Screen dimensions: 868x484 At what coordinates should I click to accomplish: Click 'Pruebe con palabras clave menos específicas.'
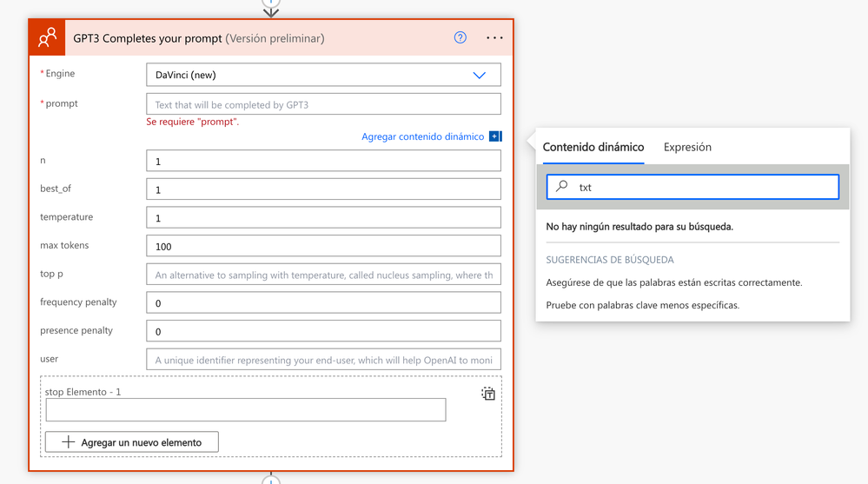tap(642, 305)
